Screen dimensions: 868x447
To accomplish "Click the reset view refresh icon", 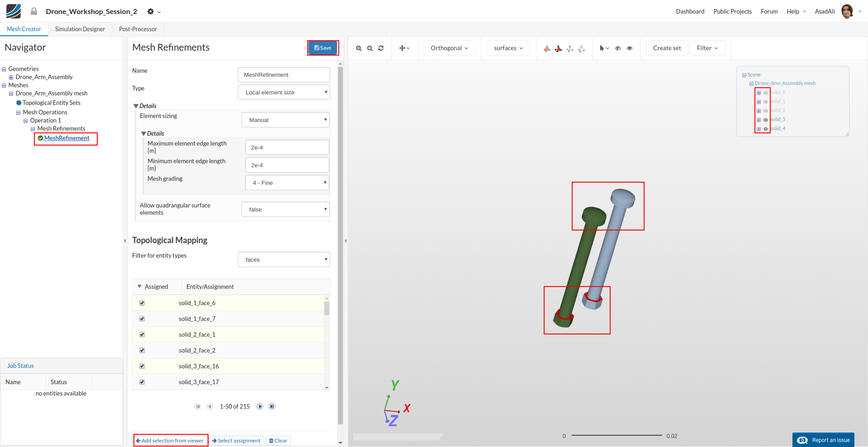I will coord(381,48).
